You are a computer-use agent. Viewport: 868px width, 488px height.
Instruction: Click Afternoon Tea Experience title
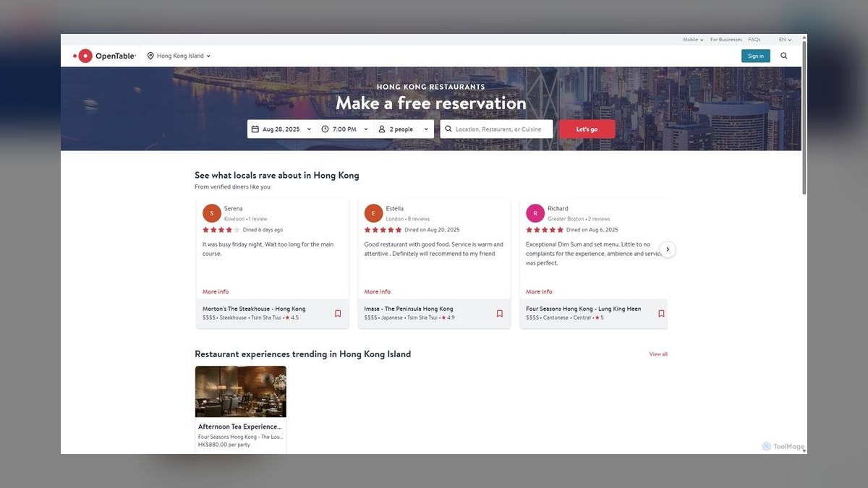click(x=240, y=427)
